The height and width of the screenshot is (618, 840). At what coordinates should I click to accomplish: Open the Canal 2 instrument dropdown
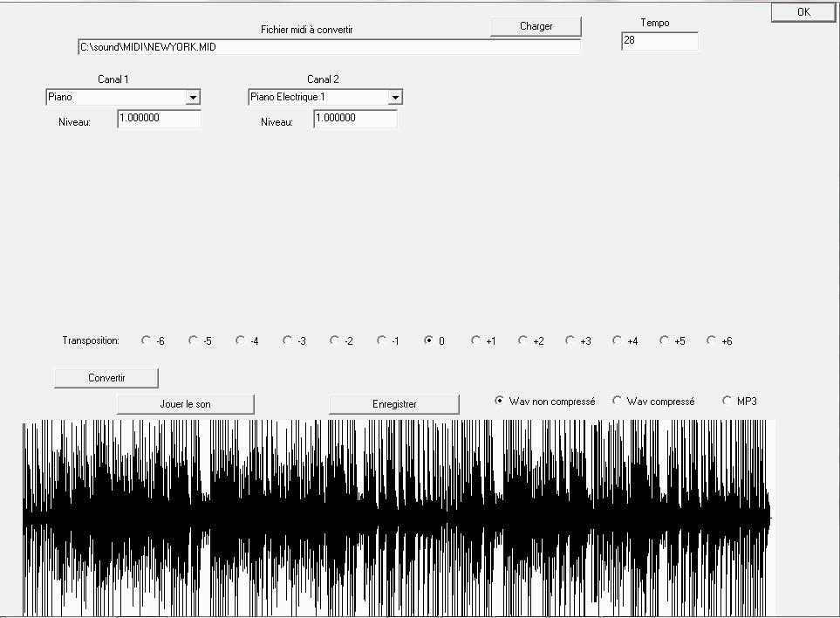[395, 98]
